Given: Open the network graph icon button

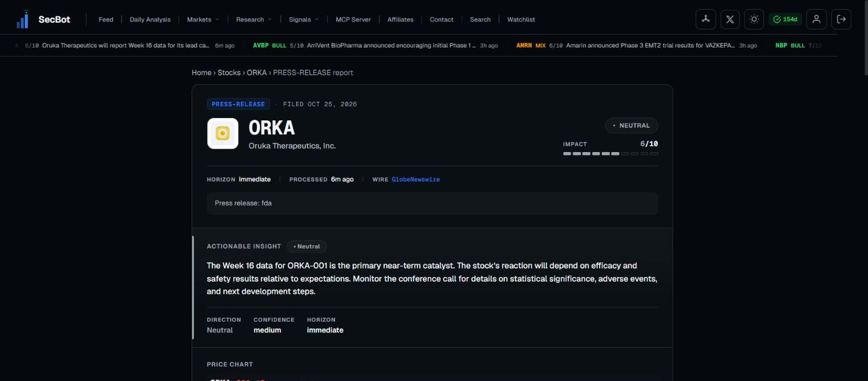Looking at the screenshot, I should click(x=705, y=19).
